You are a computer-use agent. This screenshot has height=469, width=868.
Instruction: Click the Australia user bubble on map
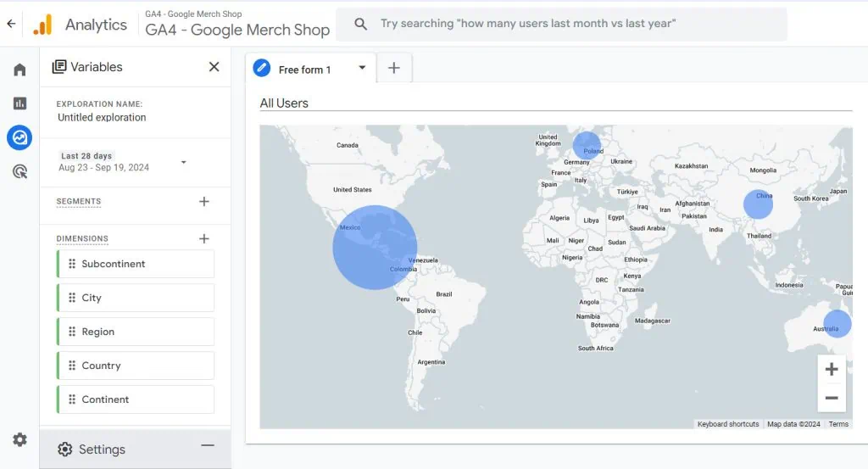tap(837, 323)
